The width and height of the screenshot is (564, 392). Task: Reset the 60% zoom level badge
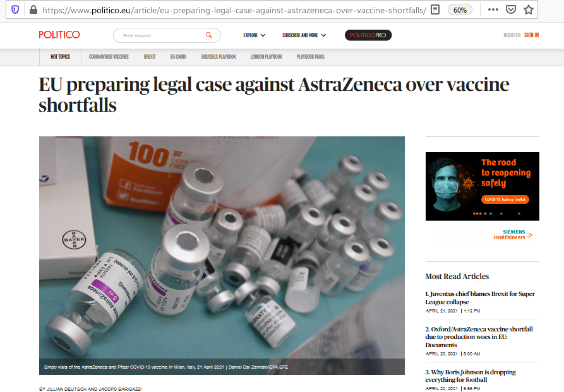[460, 10]
